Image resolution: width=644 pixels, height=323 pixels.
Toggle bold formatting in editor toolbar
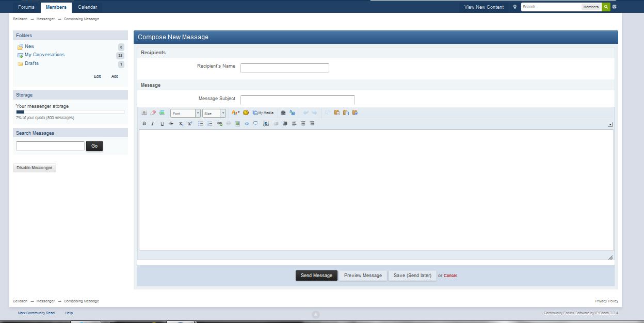click(144, 124)
